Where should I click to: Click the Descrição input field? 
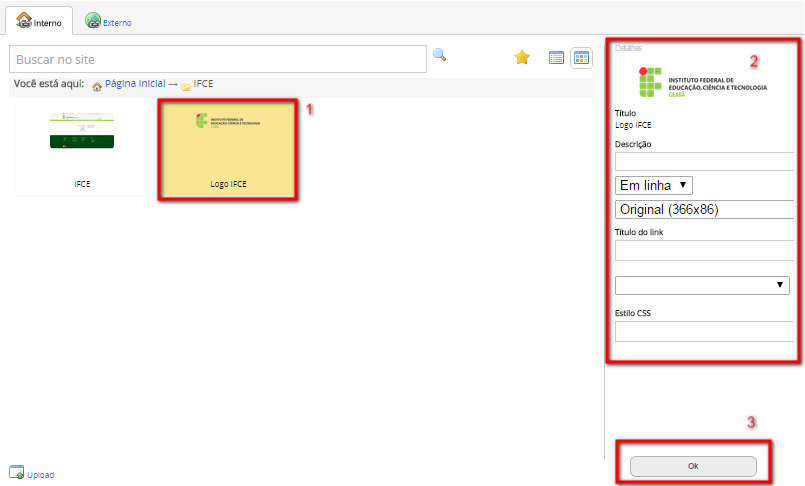705,161
